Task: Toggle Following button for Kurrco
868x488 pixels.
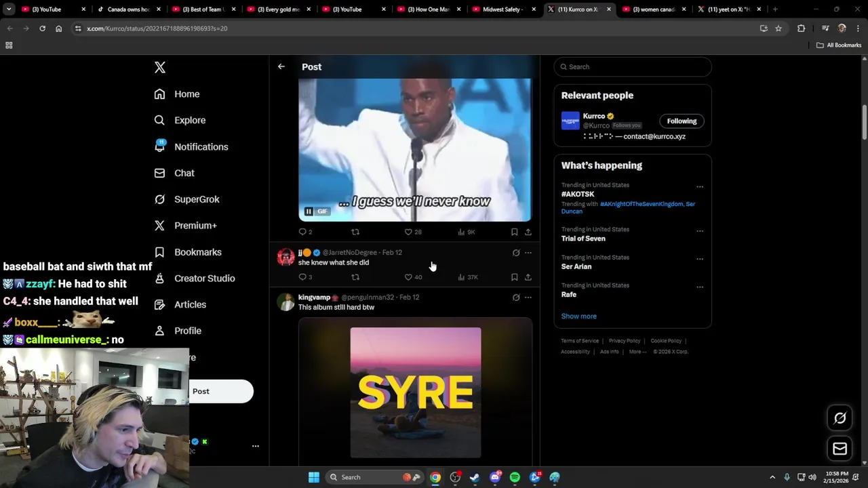Action: tap(682, 121)
